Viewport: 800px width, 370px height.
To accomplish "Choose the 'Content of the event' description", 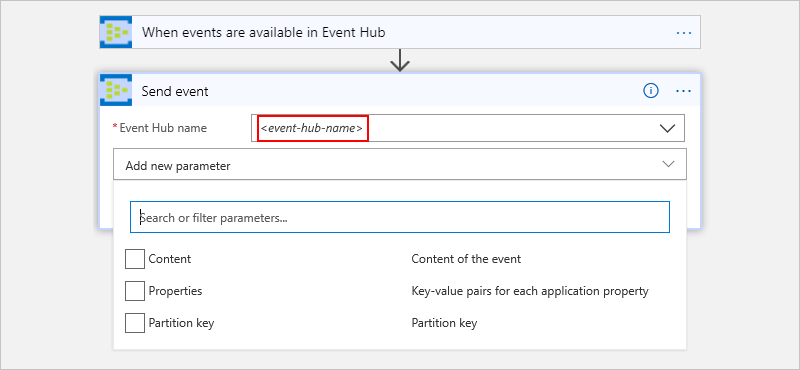I will [x=466, y=259].
